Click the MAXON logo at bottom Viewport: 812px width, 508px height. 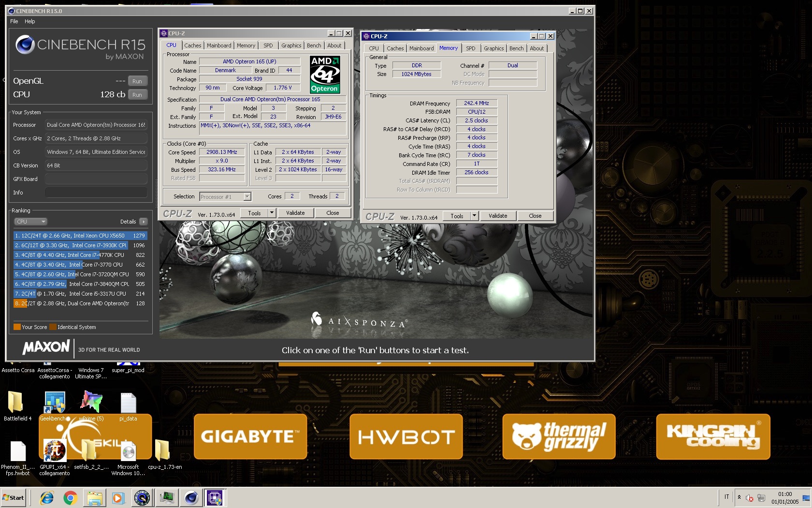pyautogui.click(x=46, y=347)
